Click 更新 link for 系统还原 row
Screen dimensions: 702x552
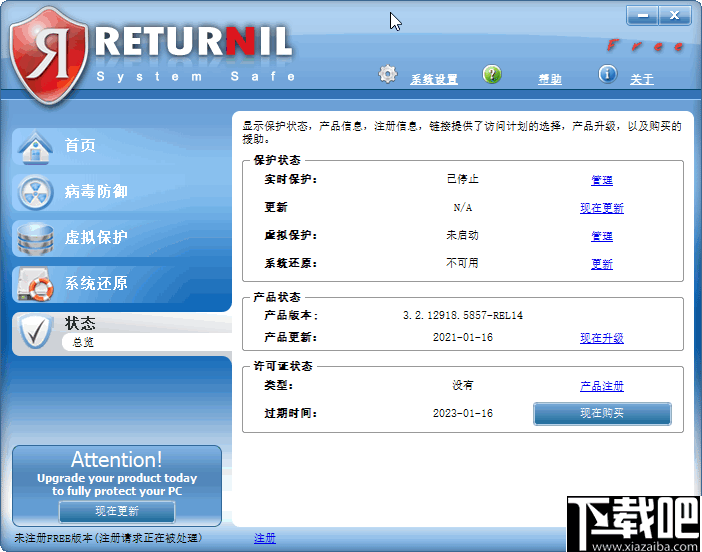[x=602, y=264]
